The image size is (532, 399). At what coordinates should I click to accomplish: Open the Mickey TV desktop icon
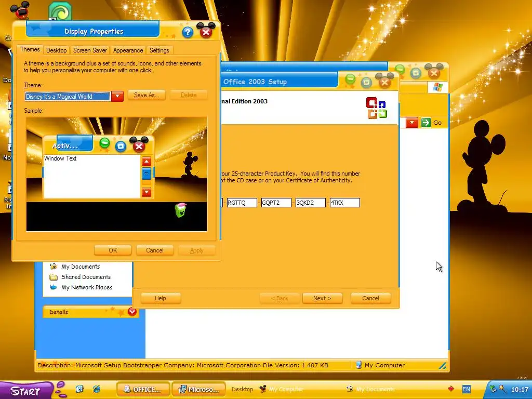20,10
